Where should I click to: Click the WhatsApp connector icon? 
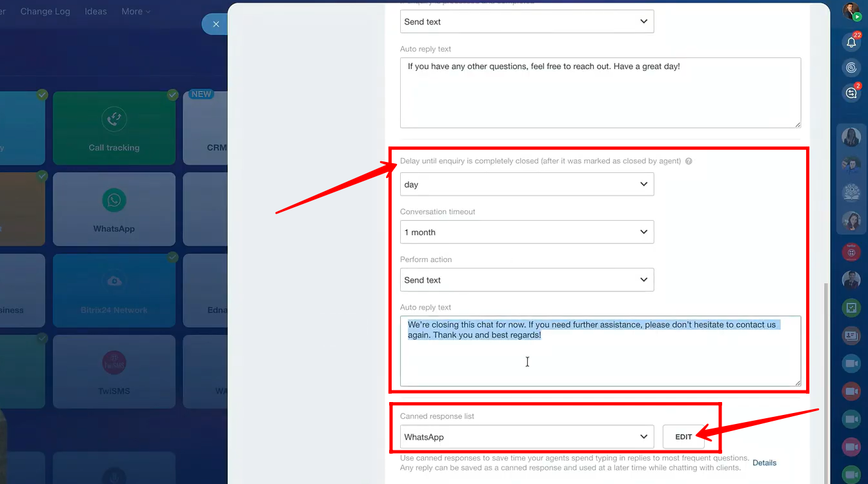114,201
